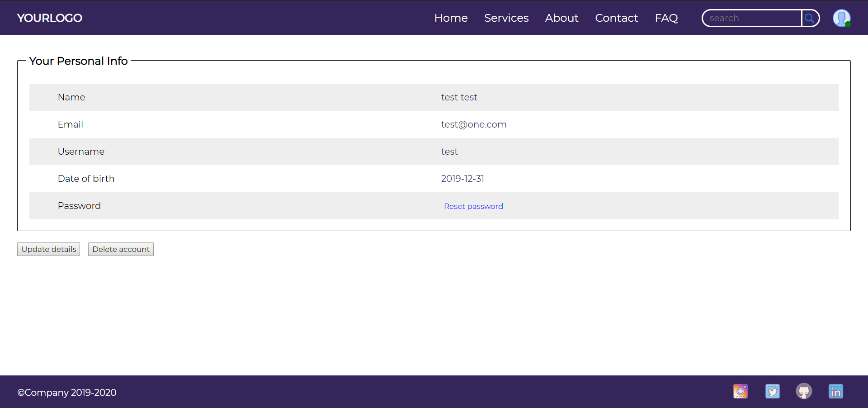Click the Name row label

point(71,97)
